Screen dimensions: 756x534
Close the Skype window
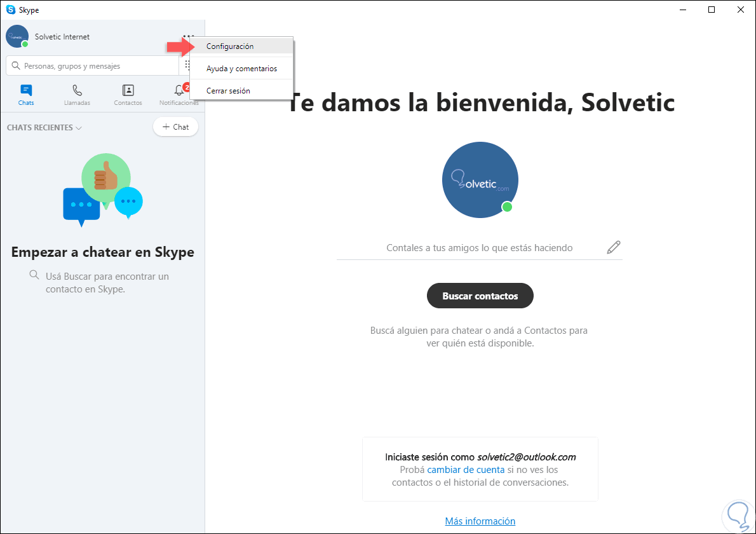(741, 10)
